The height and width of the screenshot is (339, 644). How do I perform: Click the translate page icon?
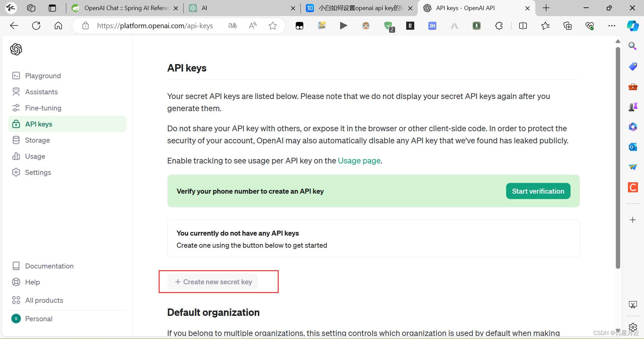click(232, 26)
